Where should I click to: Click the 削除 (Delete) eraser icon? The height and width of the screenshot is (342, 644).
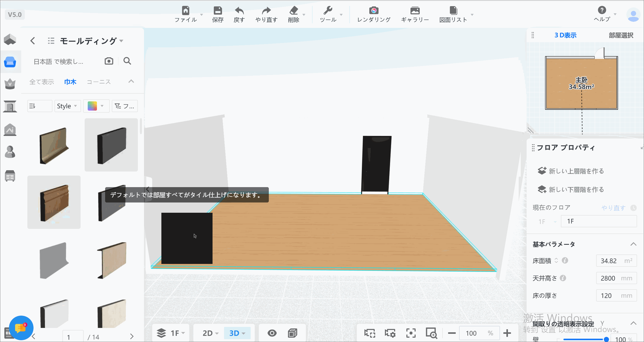294,14
